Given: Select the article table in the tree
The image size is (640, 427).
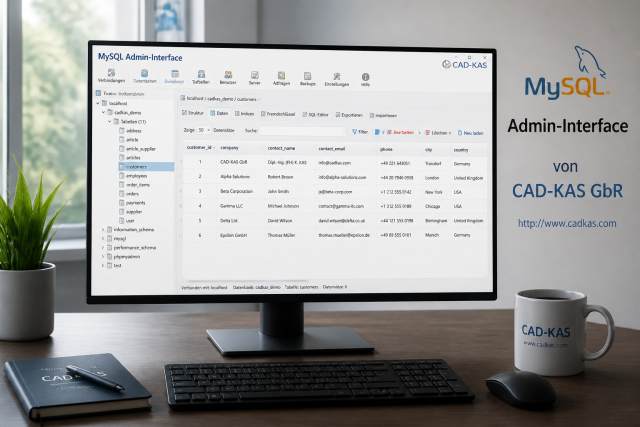Looking at the screenshot, I should (129, 140).
